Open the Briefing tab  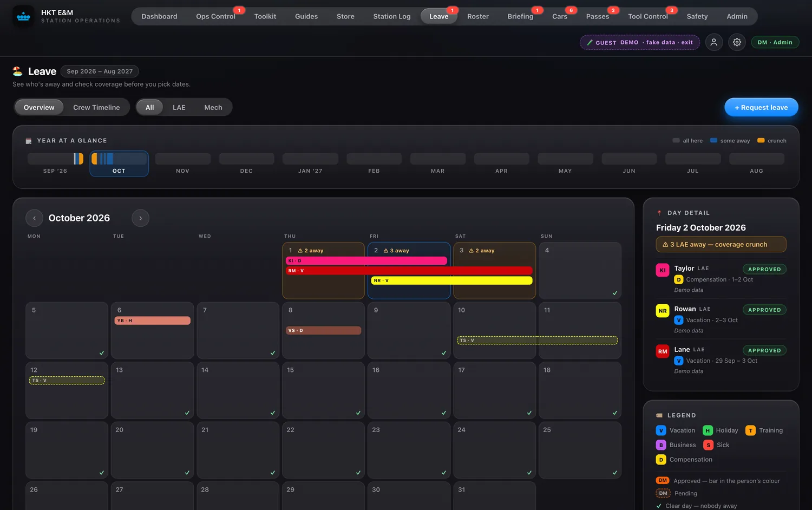tap(520, 16)
